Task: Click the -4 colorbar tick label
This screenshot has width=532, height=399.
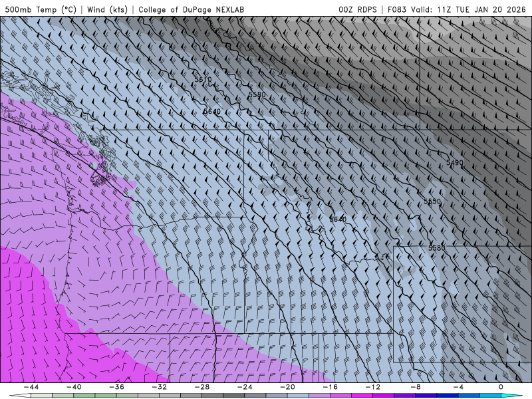Action: [458, 387]
